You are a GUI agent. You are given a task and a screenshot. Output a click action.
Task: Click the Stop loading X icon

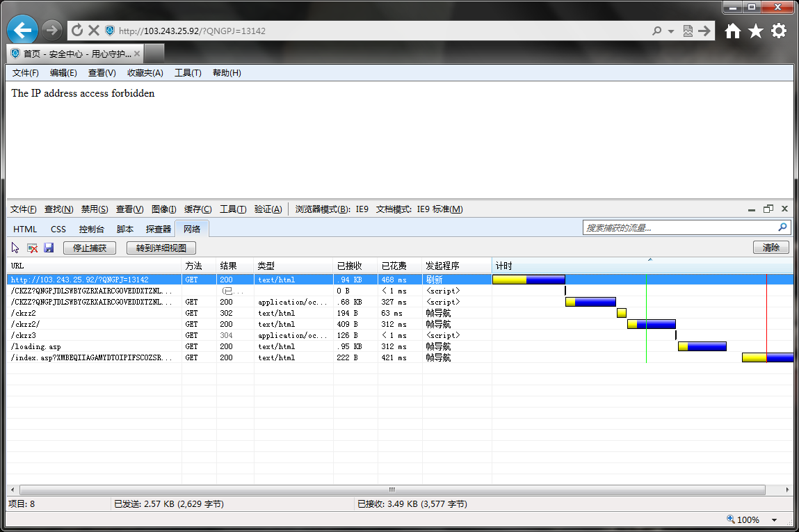click(x=94, y=31)
